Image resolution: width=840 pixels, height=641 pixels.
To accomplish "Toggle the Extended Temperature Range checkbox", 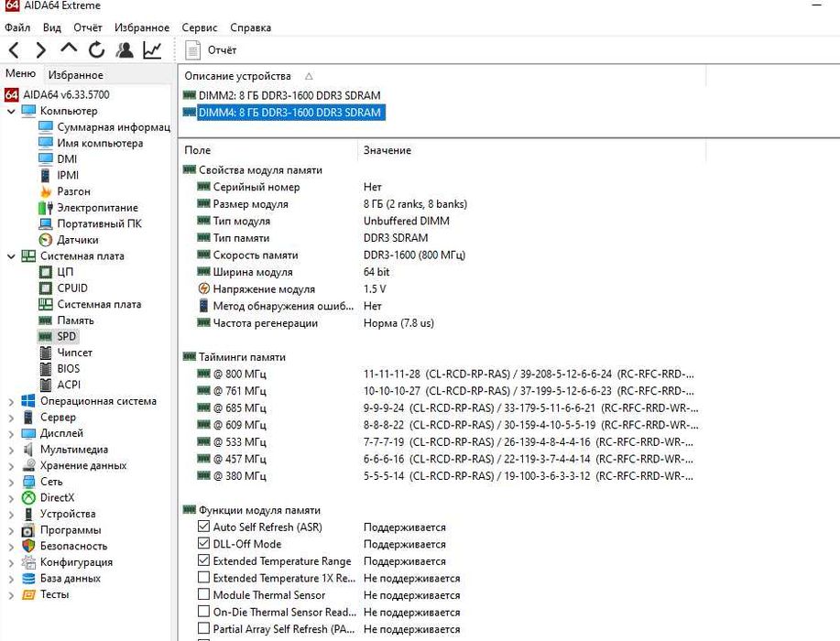I will point(203,560).
